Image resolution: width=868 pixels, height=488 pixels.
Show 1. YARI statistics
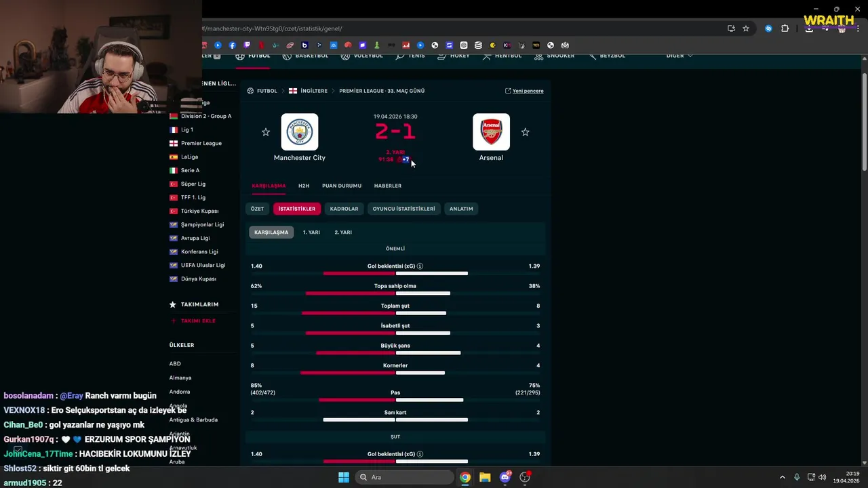tap(311, 232)
